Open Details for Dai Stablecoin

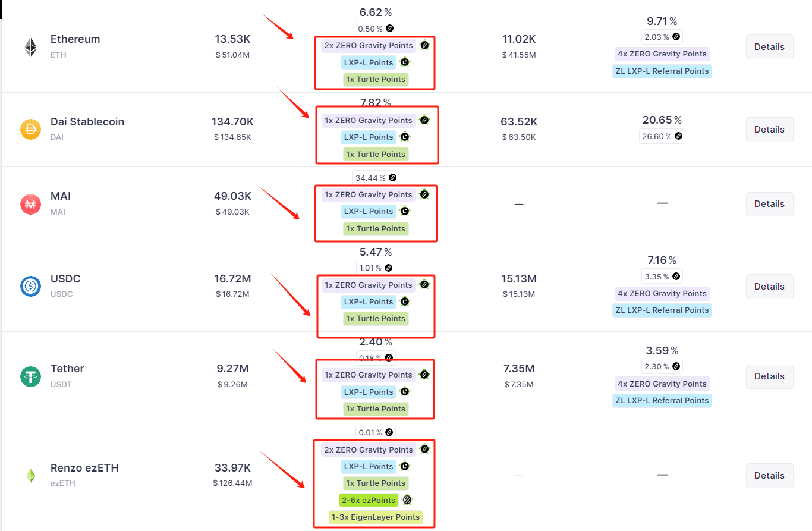pos(769,129)
